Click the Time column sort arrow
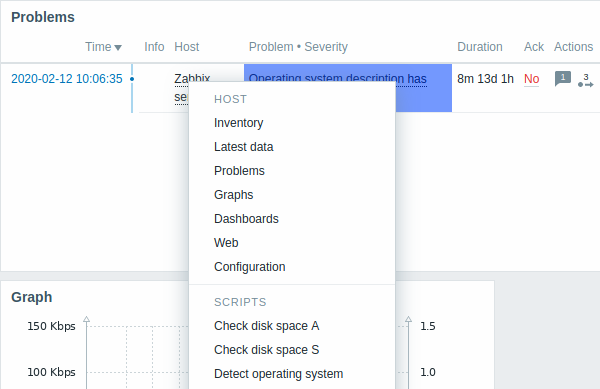The width and height of the screenshot is (600, 389). coord(118,47)
